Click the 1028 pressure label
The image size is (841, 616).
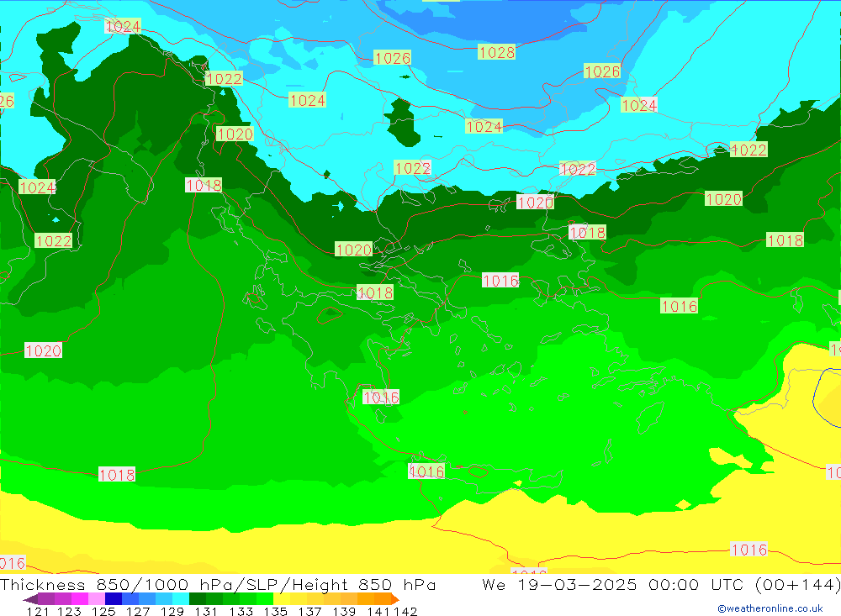[497, 53]
